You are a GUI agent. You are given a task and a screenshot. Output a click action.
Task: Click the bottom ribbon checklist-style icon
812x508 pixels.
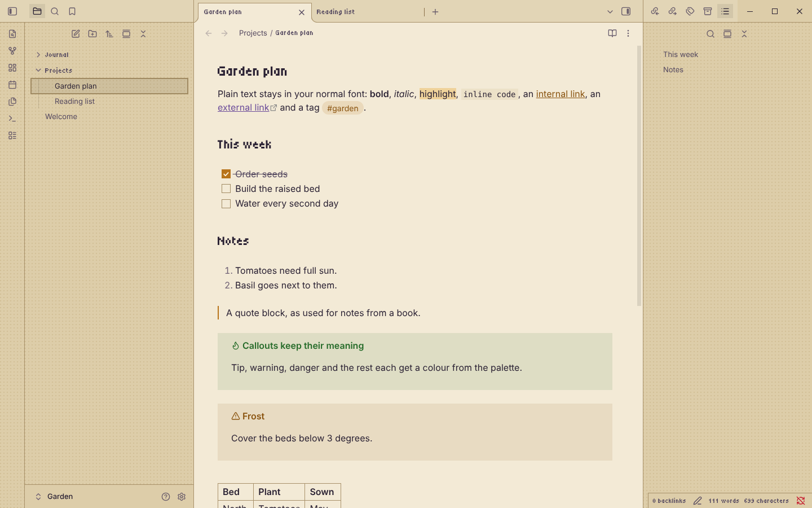tap(12, 135)
